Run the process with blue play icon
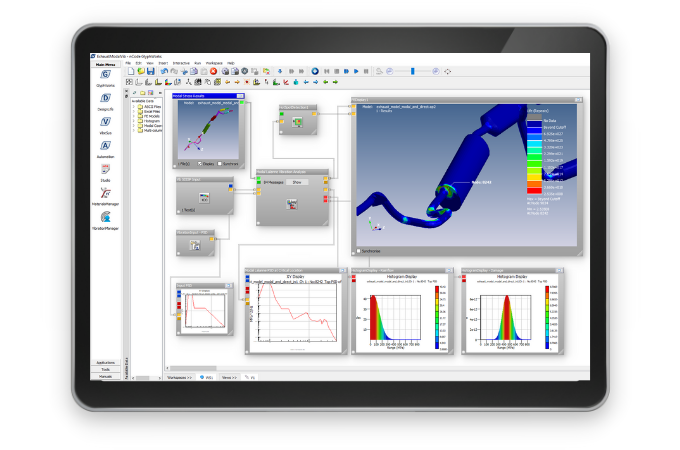The image size is (680, 450). point(356,71)
